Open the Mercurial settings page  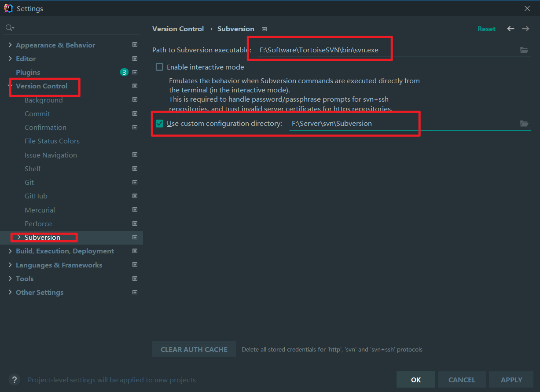point(40,210)
